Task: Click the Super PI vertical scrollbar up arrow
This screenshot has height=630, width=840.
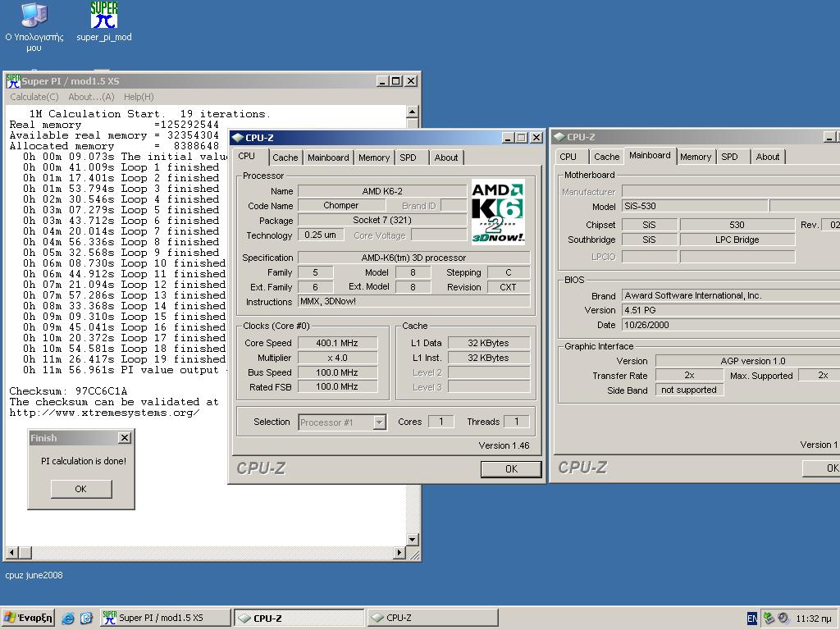Action: click(x=412, y=112)
